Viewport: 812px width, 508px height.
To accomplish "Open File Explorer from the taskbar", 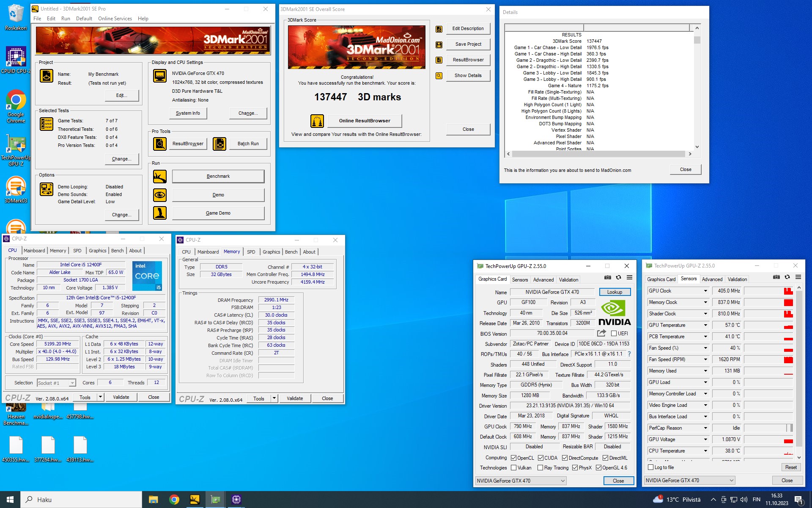I will pos(153,500).
